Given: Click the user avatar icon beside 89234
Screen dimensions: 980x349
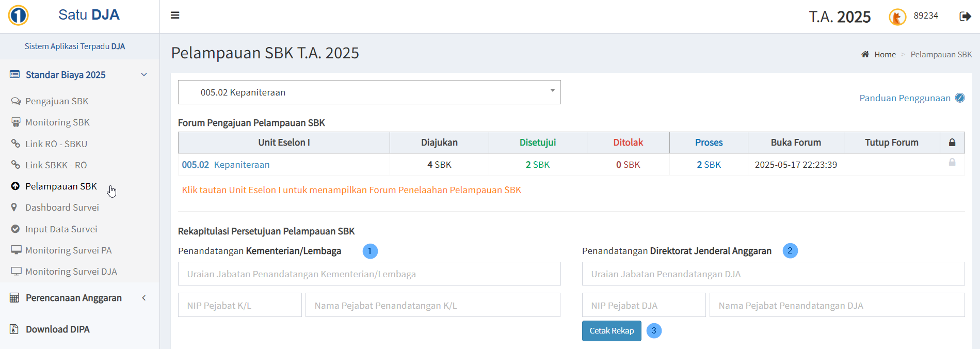Looking at the screenshot, I should pos(897,17).
